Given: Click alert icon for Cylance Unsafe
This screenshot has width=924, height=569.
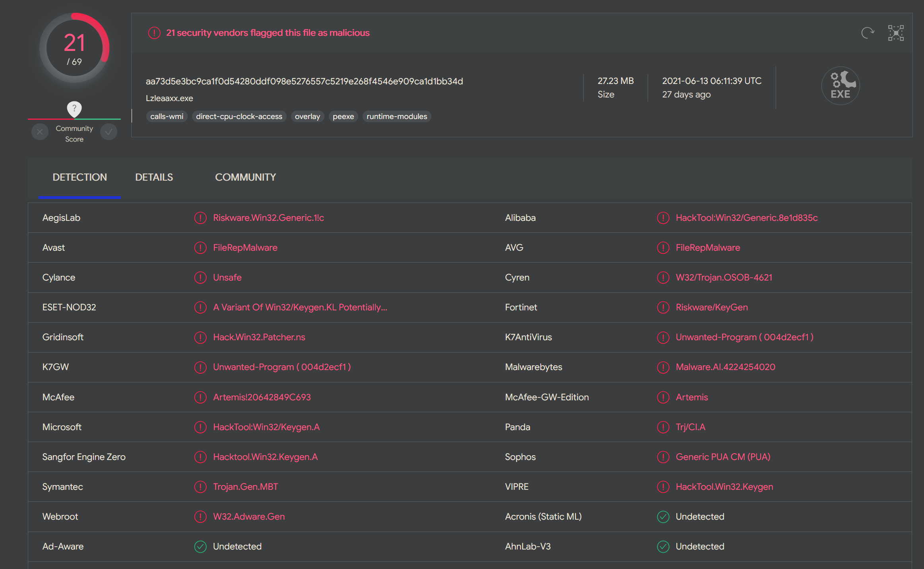Looking at the screenshot, I should (200, 277).
